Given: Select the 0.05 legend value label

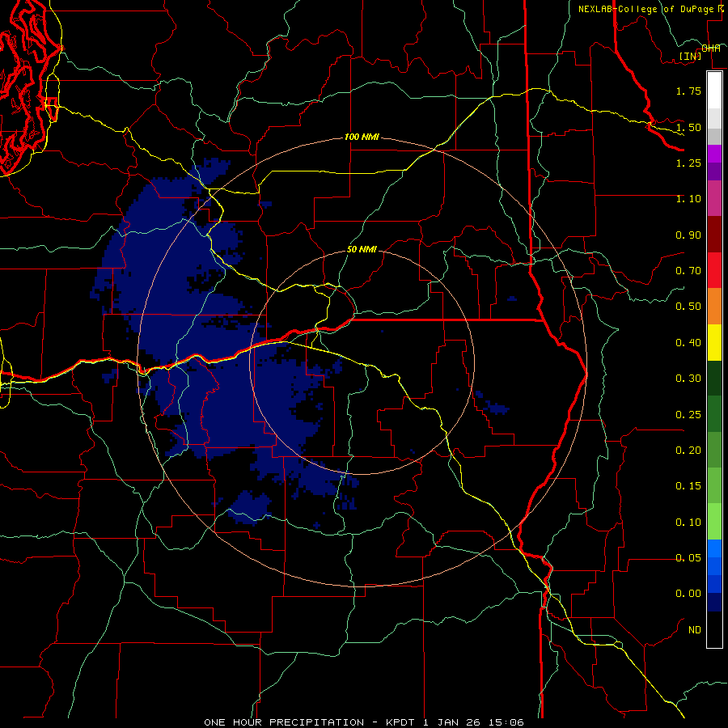Looking at the screenshot, I should 688,558.
